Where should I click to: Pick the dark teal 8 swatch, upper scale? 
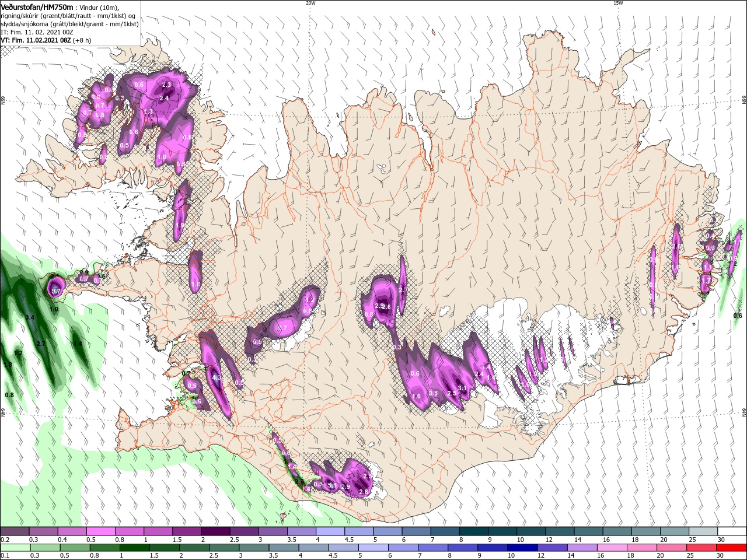(474, 531)
